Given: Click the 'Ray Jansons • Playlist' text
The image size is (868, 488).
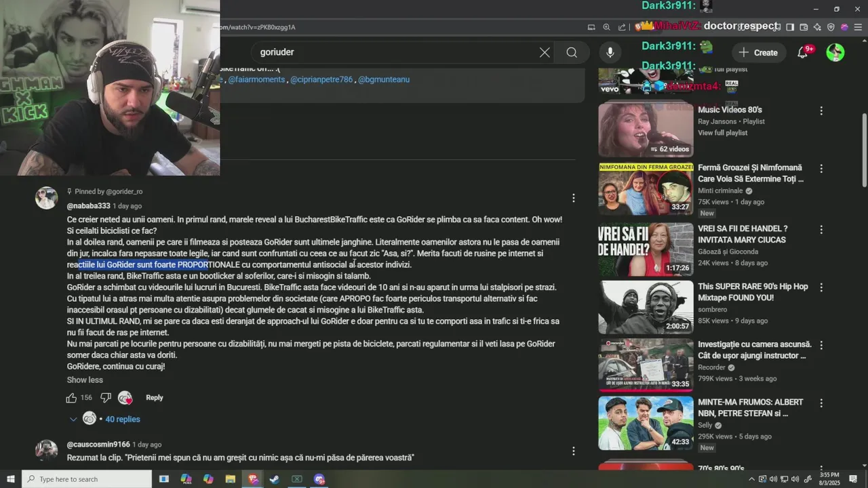Looking at the screenshot, I should tap(731, 122).
